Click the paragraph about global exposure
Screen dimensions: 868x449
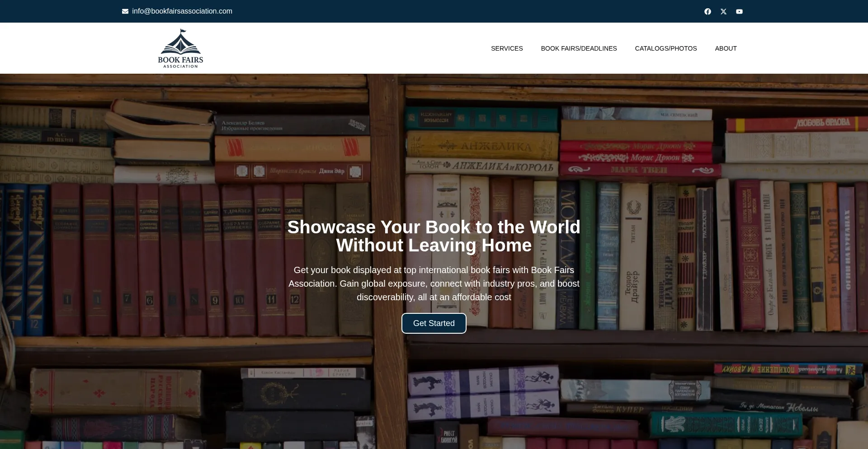coord(434,284)
